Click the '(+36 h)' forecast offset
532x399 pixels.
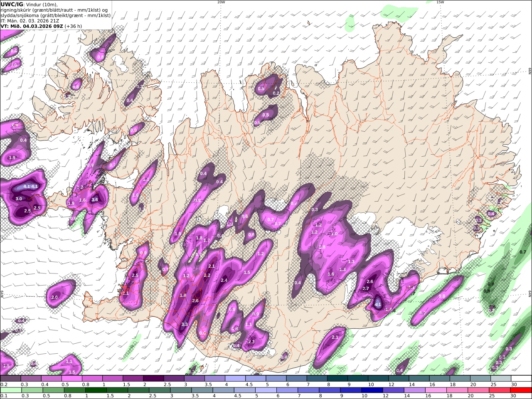(x=73, y=26)
